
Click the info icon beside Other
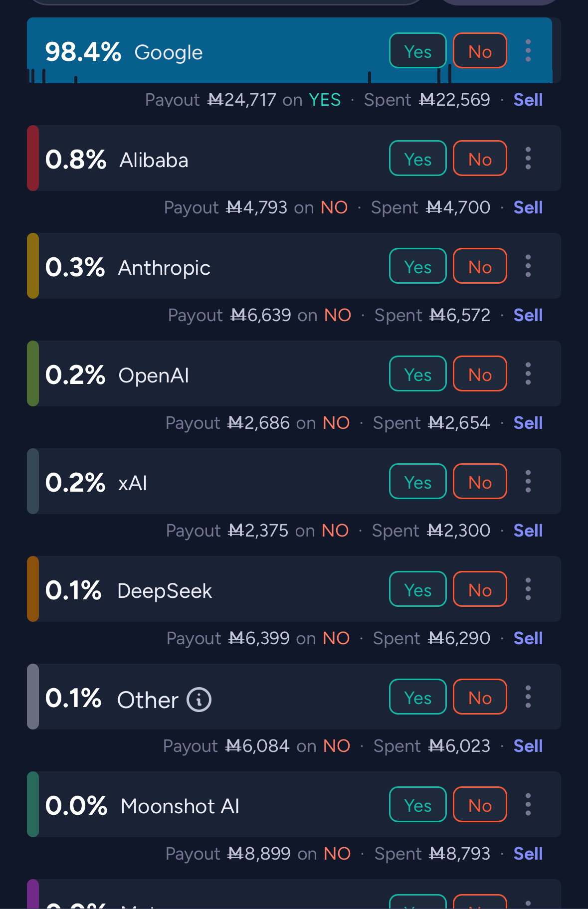point(199,700)
